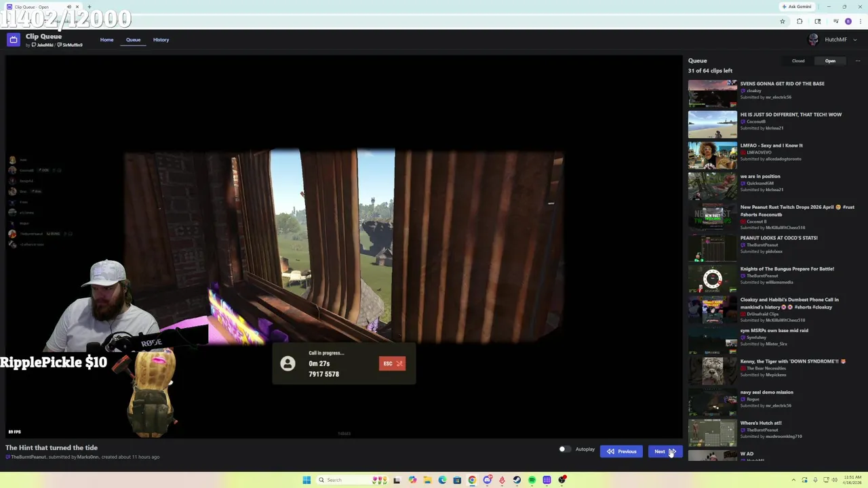
Task: Open the taskbar clock and date
Action: tap(852, 480)
